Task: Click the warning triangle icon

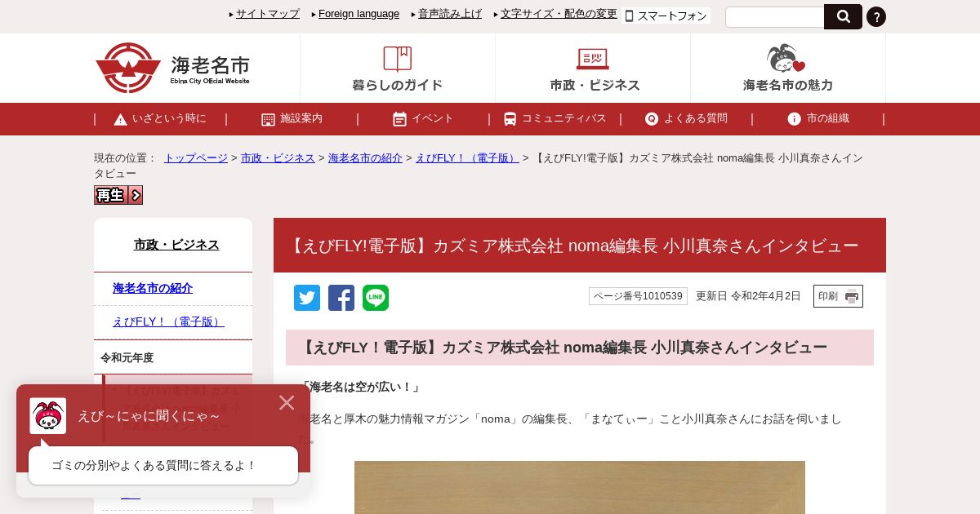Action: (120, 119)
